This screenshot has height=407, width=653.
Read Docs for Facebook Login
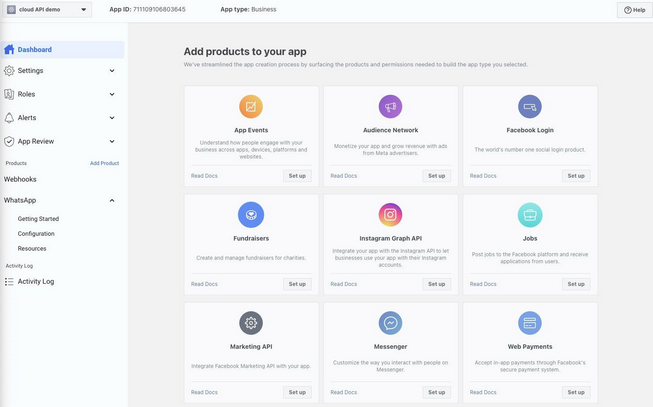(483, 176)
